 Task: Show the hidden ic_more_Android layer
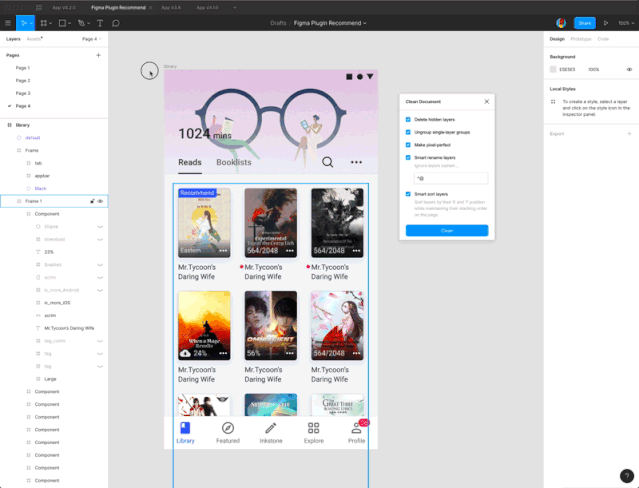pyautogui.click(x=100, y=290)
